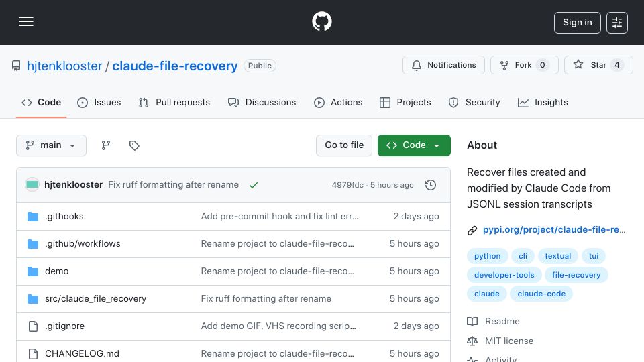This screenshot has width=644, height=362.
Task: Open the CHANGELOG.md file
Action: pyautogui.click(x=82, y=354)
